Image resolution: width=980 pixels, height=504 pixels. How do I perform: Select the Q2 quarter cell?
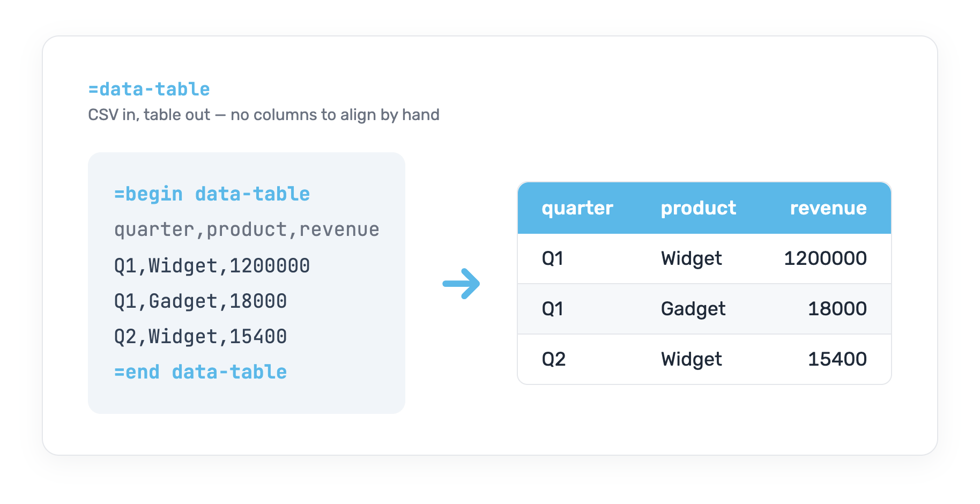point(554,359)
